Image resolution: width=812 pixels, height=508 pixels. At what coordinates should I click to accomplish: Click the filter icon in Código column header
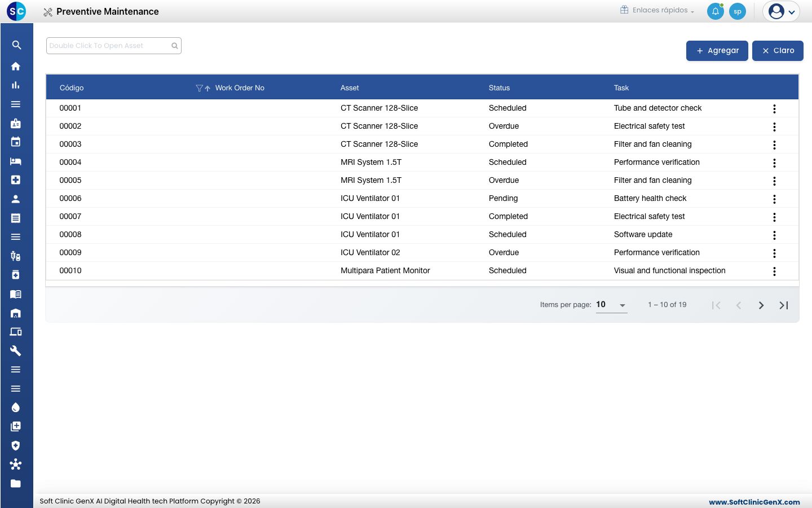(x=199, y=88)
